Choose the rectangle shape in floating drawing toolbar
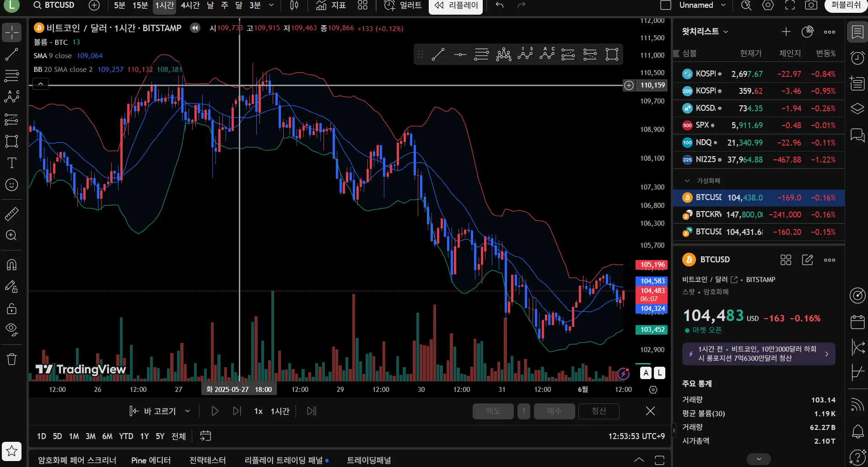 [x=612, y=54]
